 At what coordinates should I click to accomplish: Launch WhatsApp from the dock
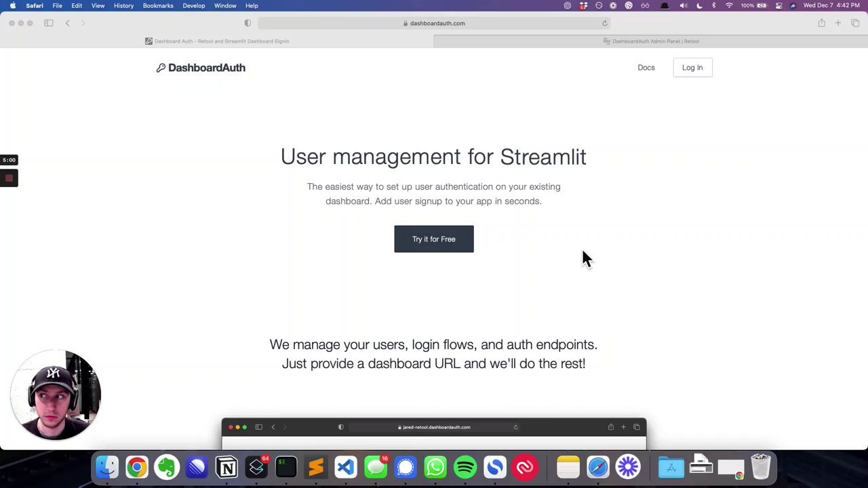pyautogui.click(x=435, y=467)
